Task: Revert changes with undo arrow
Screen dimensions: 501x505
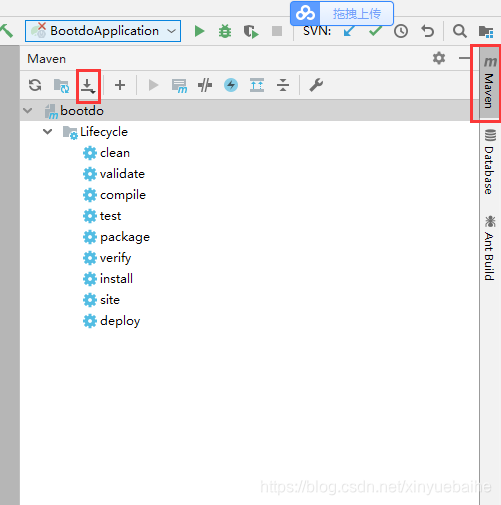Action: click(427, 31)
